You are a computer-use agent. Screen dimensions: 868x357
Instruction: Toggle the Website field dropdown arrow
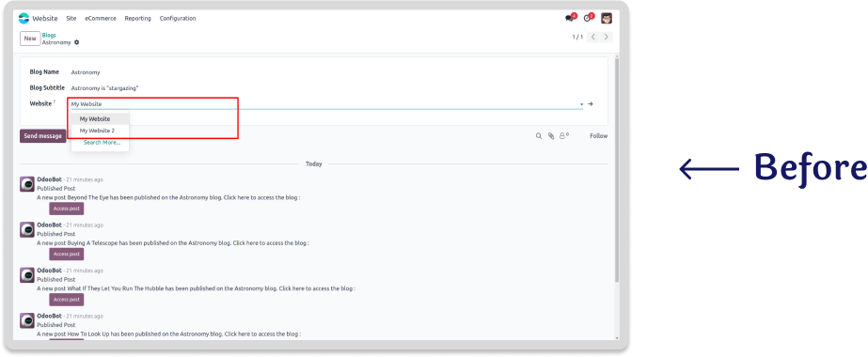(581, 104)
